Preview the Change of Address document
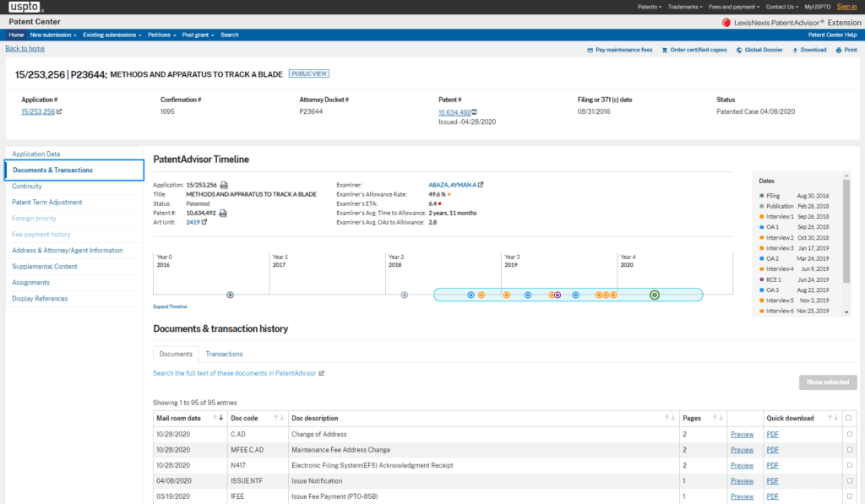Image resolution: width=865 pixels, height=504 pixels. coord(742,435)
